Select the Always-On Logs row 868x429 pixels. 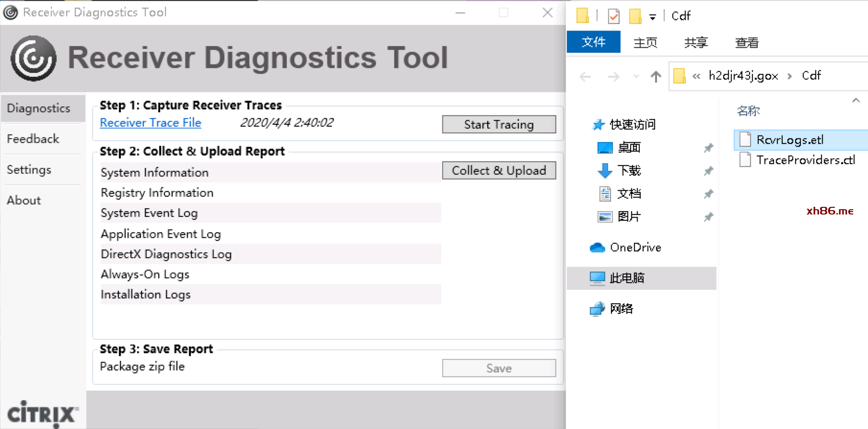[270, 274]
